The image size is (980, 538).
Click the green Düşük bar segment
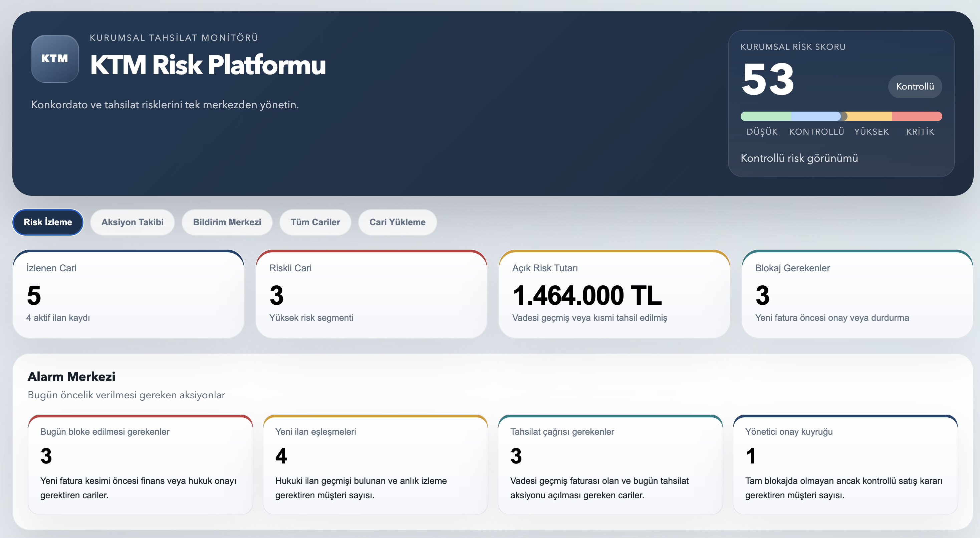pos(765,116)
